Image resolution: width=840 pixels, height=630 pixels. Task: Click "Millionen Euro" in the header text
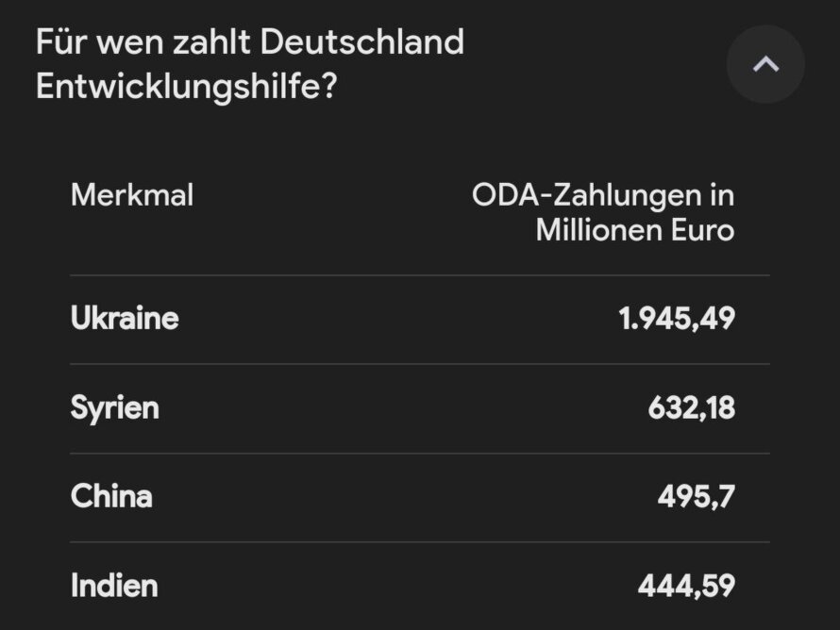[x=634, y=230]
